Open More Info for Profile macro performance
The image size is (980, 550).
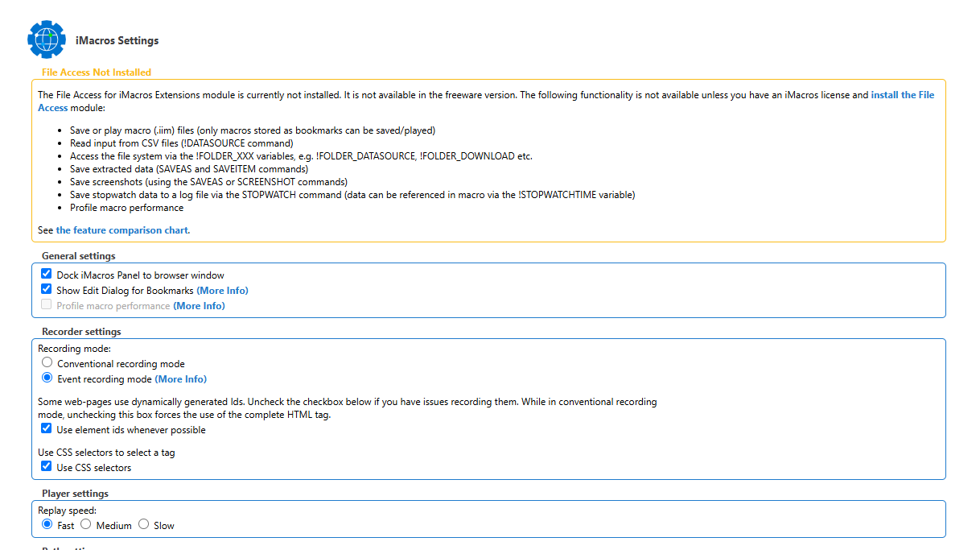pos(199,306)
